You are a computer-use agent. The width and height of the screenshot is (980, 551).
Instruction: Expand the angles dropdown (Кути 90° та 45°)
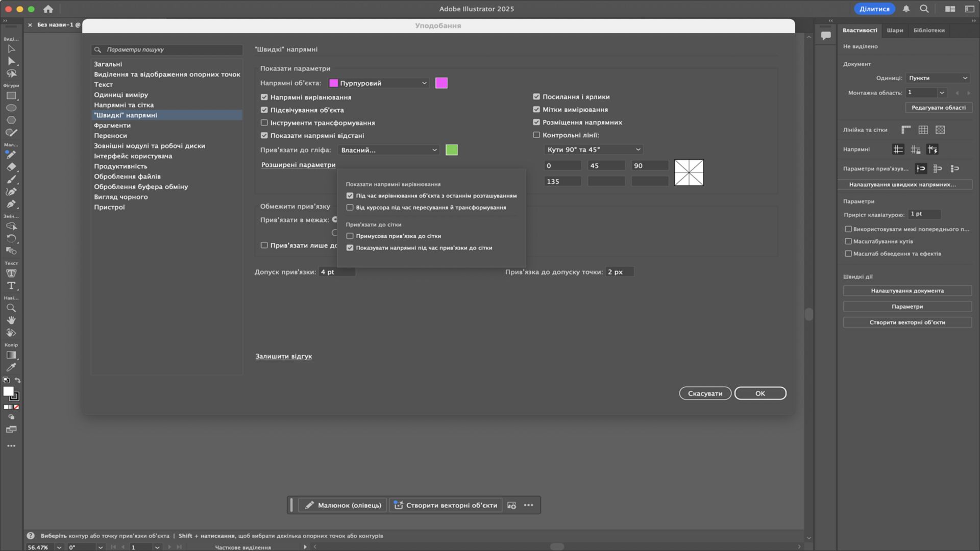(x=593, y=149)
